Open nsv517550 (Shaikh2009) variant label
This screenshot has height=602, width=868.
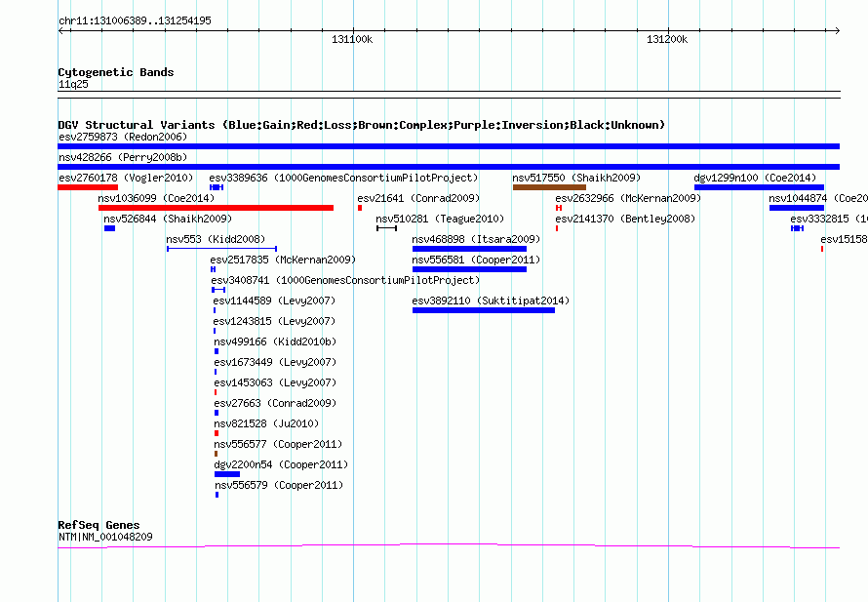(x=576, y=178)
